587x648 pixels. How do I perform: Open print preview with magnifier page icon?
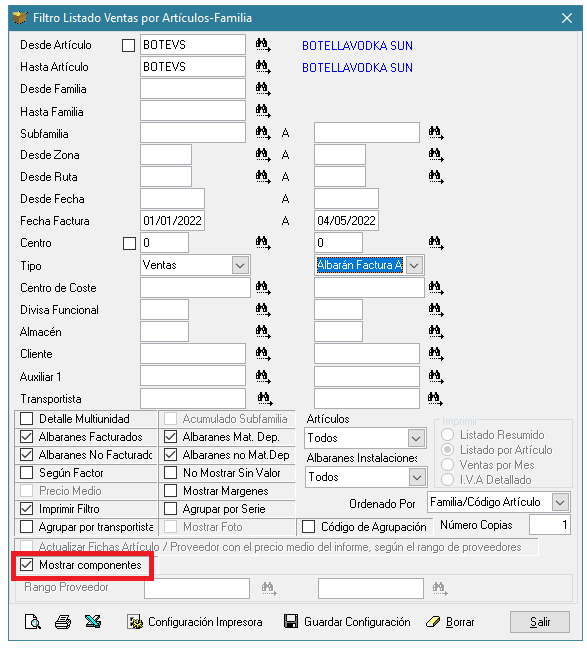33,622
